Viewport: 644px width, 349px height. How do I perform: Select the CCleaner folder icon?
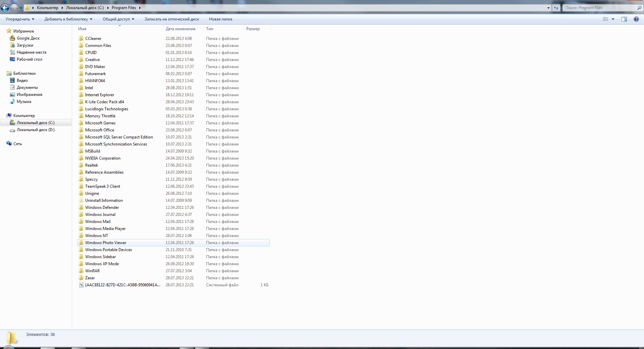point(81,38)
